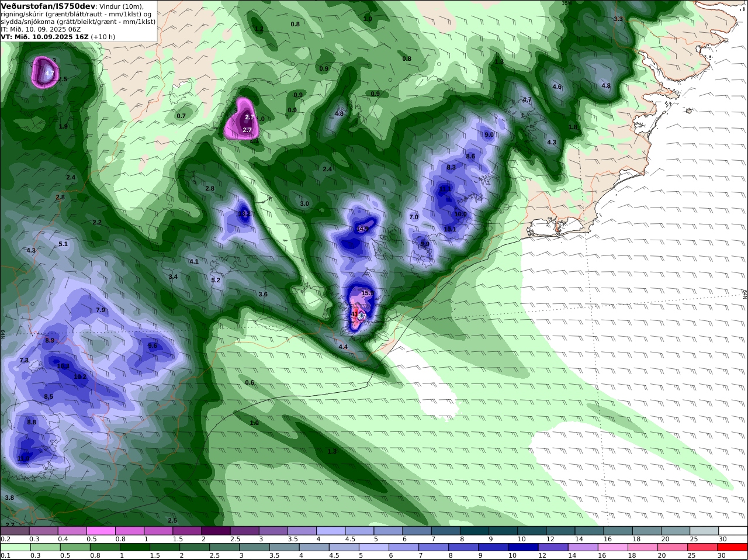Click the dusky mauve 0.2–0.3 swatch in snow legend
748x560 pixels.
point(15,531)
